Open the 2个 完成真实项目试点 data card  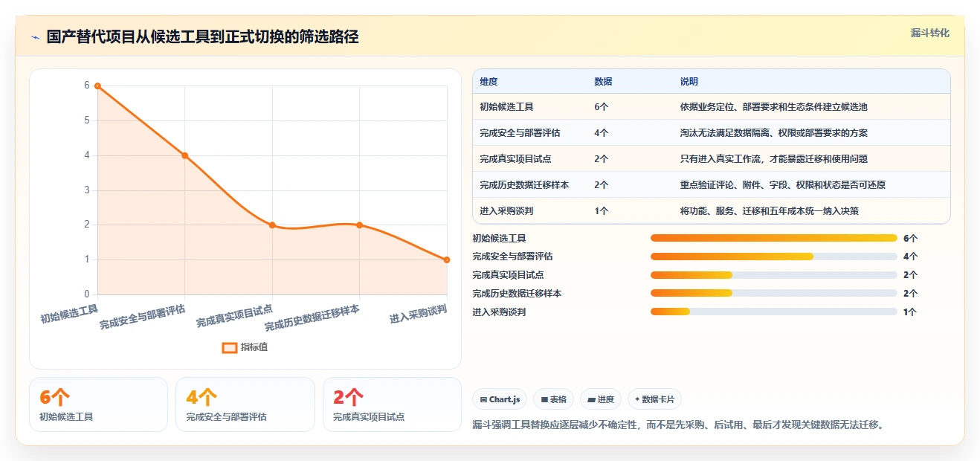pos(393,404)
